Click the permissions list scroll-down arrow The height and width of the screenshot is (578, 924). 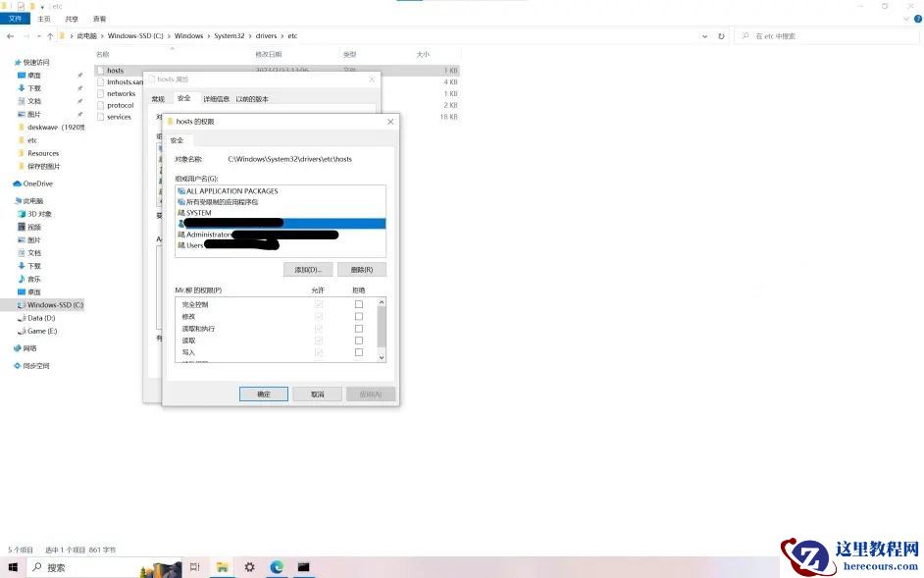382,357
